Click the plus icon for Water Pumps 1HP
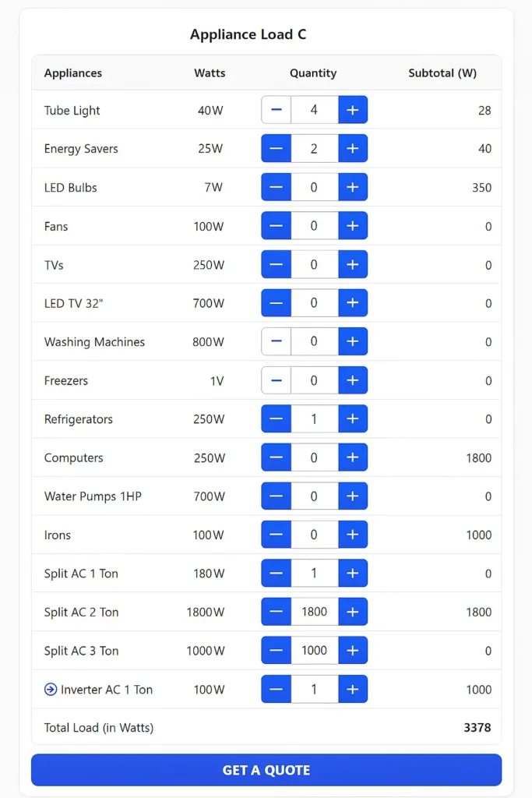532x798 pixels. point(353,496)
